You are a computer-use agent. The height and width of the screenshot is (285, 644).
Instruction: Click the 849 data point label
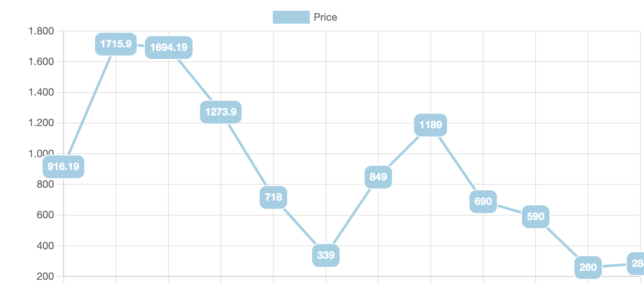[378, 177]
